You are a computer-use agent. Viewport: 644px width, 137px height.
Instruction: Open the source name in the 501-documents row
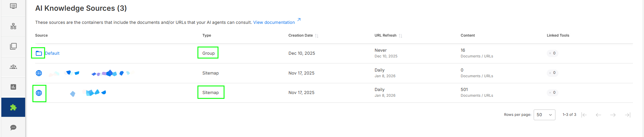coord(88,93)
